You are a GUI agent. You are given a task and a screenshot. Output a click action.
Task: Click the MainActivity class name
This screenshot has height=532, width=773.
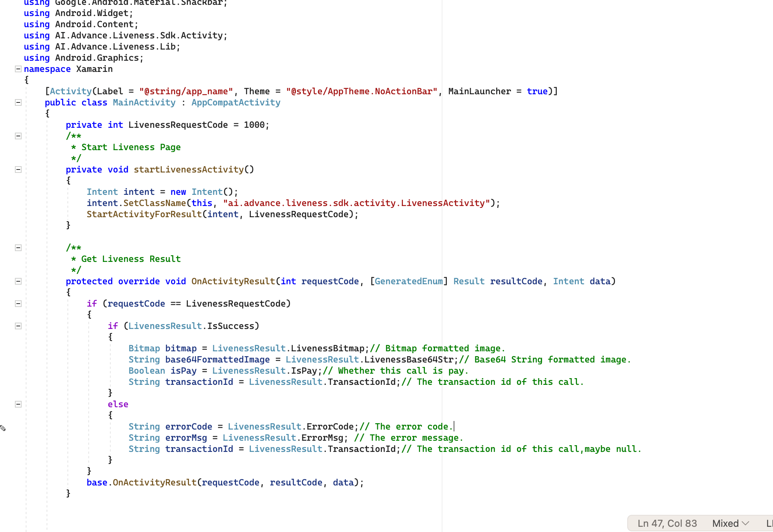pos(144,102)
